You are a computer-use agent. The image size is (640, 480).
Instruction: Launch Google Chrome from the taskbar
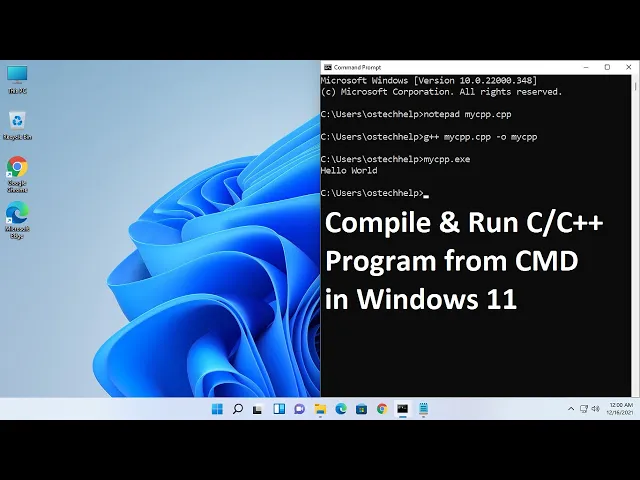tap(382, 409)
